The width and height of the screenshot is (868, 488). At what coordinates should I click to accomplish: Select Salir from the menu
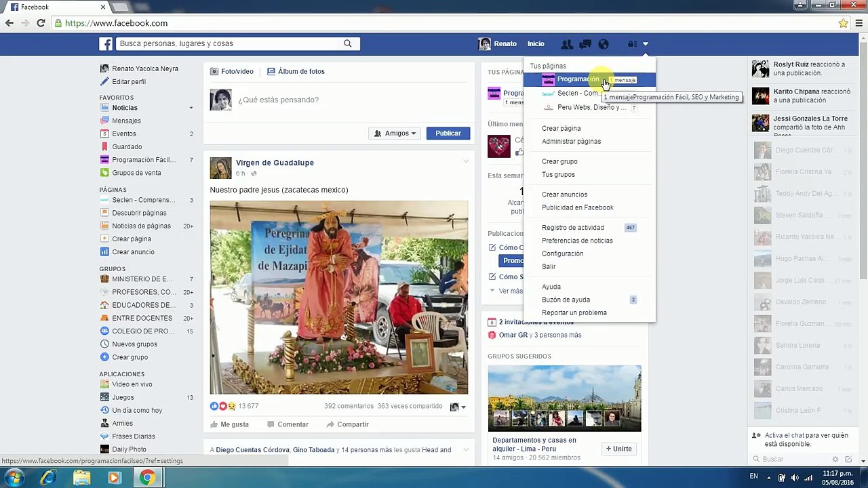[x=549, y=266]
